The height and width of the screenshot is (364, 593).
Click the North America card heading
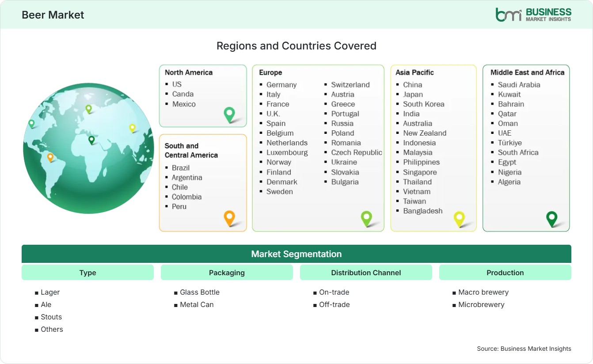pos(189,72)
